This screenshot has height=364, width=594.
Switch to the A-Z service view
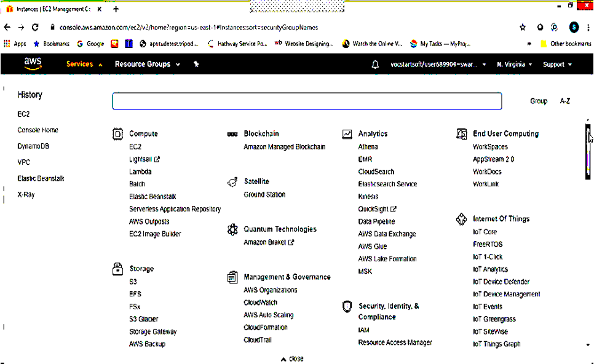point(564,101)
